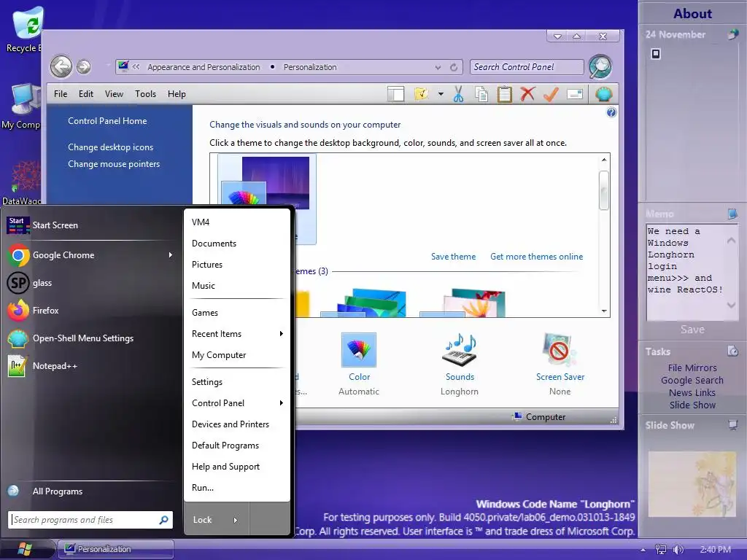Click the Tasks widget header icon

point(732,351)
